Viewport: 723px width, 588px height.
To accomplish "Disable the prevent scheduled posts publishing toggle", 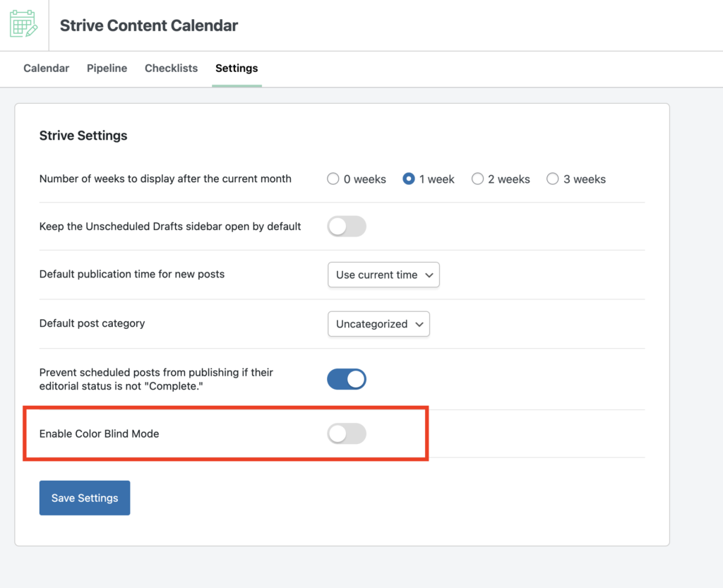I will 347,379.
